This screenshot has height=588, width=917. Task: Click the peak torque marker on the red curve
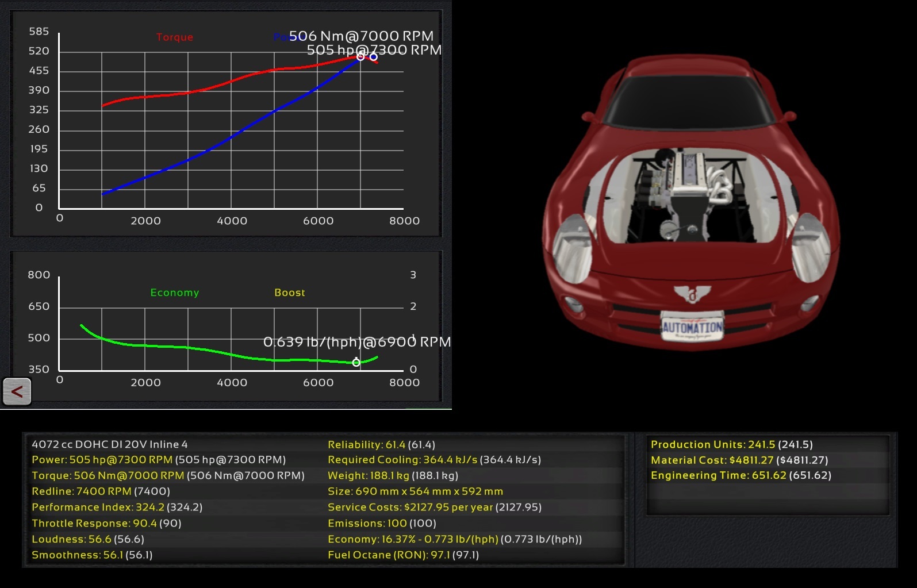[x=360, y=56]
